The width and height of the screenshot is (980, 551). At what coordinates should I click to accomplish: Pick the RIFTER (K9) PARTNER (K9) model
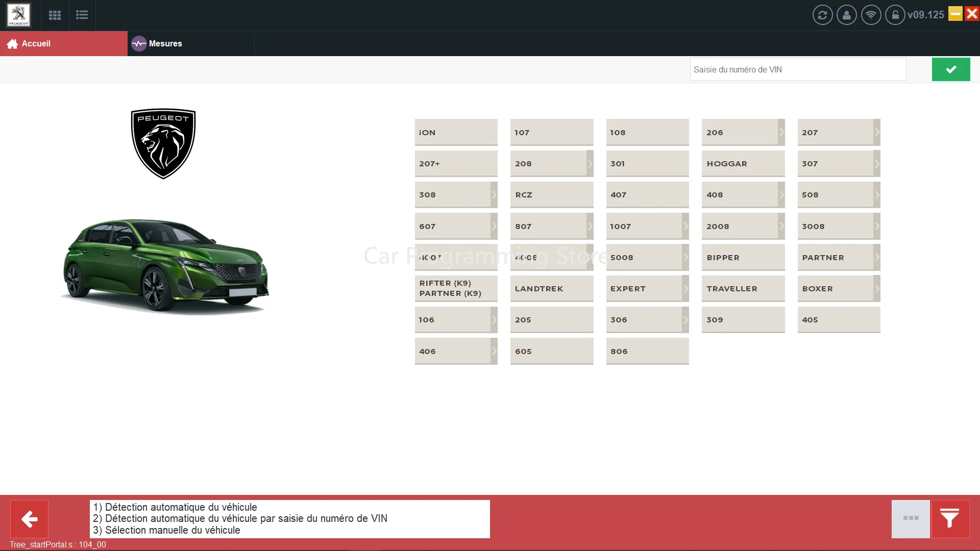[x=456, y=289]
